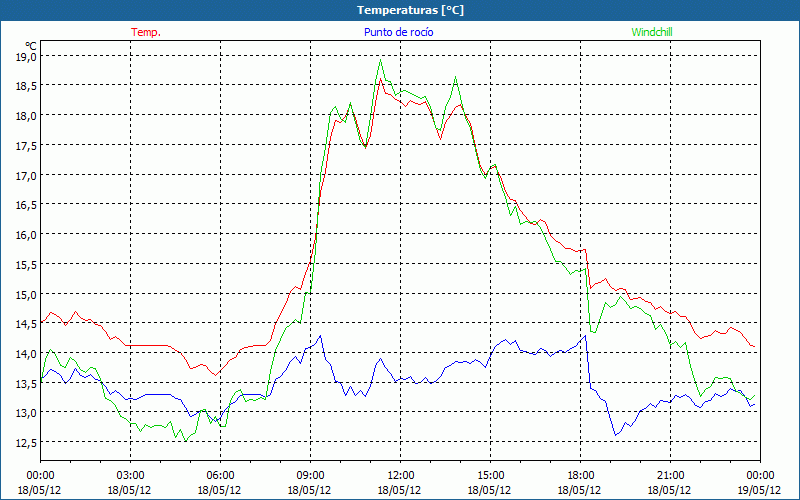Click the green windchill peak near 11:20
The width and height of the screenshot is (800, 500).
tap(380, 60)
